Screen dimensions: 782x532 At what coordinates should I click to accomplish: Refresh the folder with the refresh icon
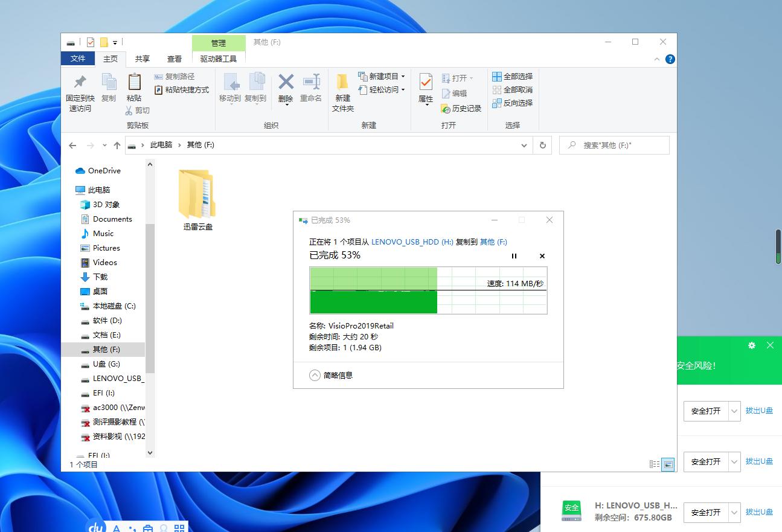pyautogui.click(x=542, y=145)
